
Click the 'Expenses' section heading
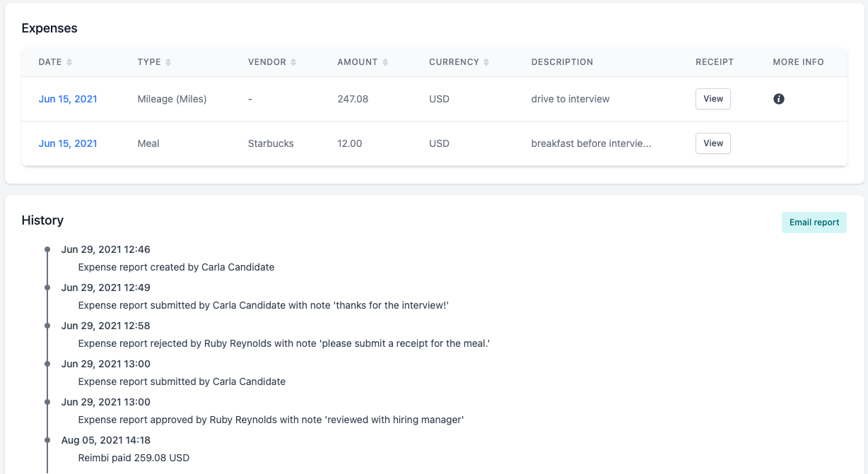49,28
